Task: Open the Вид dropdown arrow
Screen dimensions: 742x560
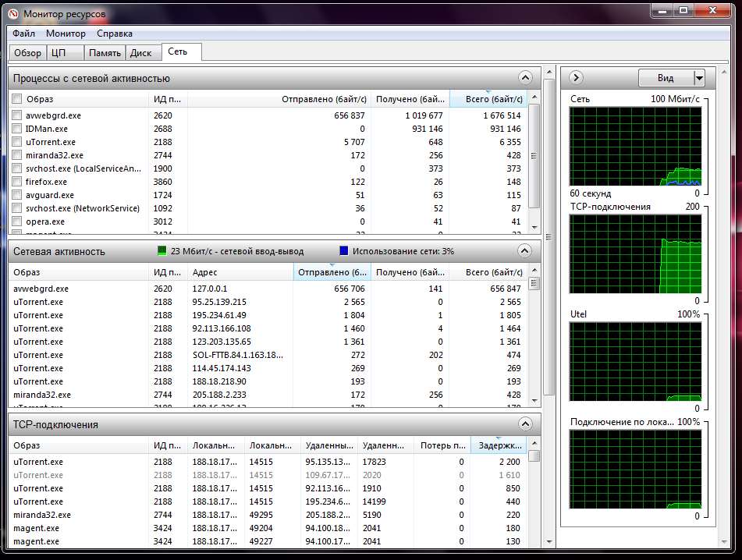Action: point(699,77)
